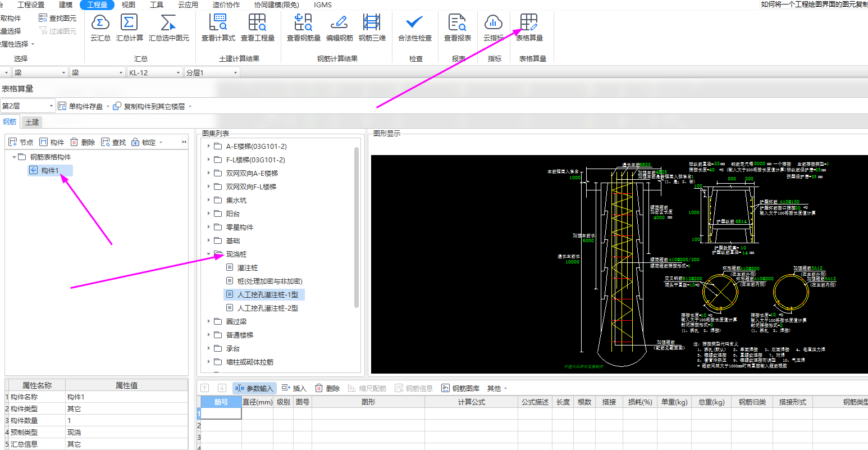The image size is (868, 450).
Task: Click 参数输入 parameter input button
Action: (x=254, y=388)
